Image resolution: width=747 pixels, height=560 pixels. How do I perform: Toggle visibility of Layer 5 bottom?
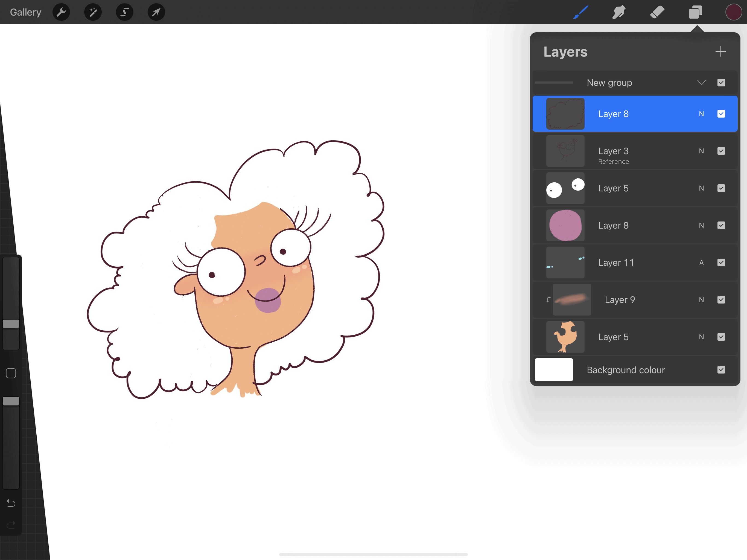point(721,337)
